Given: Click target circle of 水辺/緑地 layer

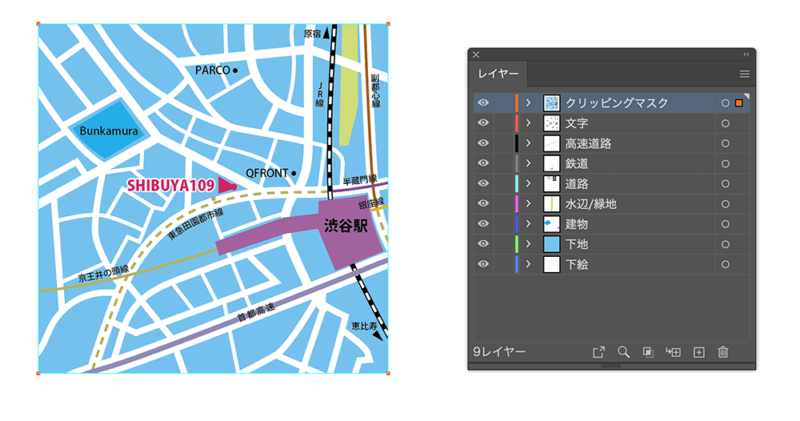Looking at the screenshot, I should tap(725, 204).
